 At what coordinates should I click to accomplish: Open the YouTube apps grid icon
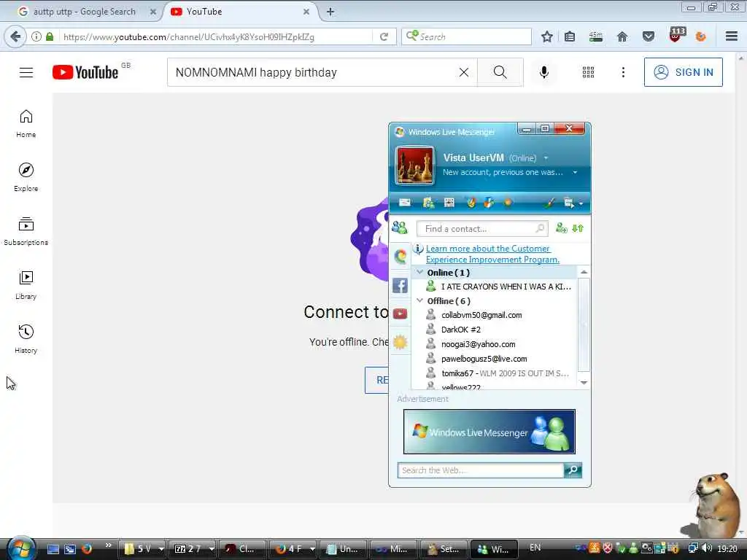click(x=589, y=72)
